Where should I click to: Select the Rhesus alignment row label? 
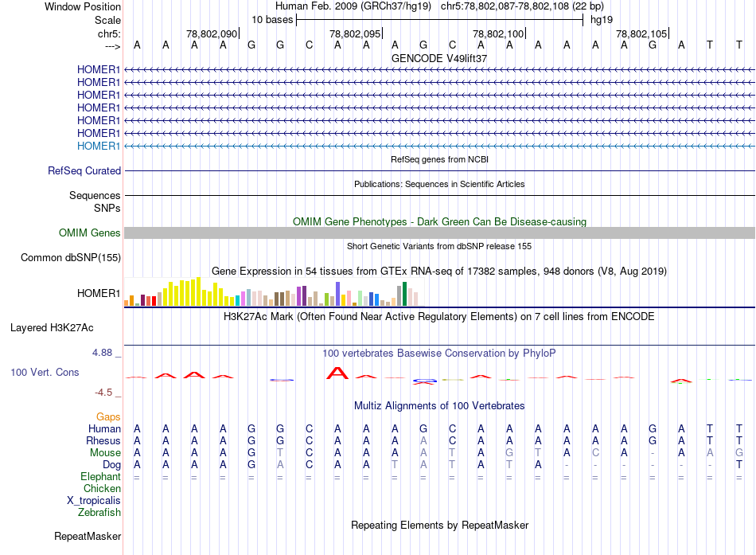point(103,440)
